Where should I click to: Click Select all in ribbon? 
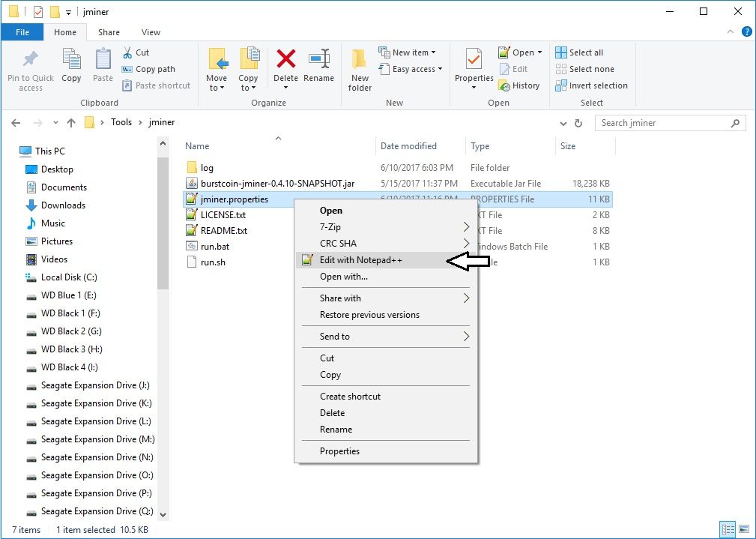point(579,52)
